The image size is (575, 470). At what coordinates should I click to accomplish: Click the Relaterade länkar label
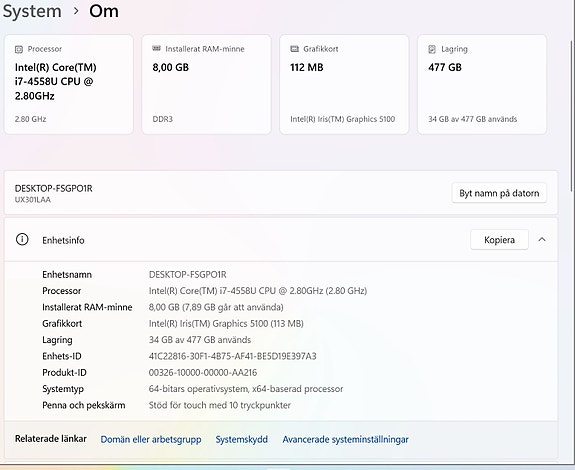pyautogui.click(x=51, y=439)
